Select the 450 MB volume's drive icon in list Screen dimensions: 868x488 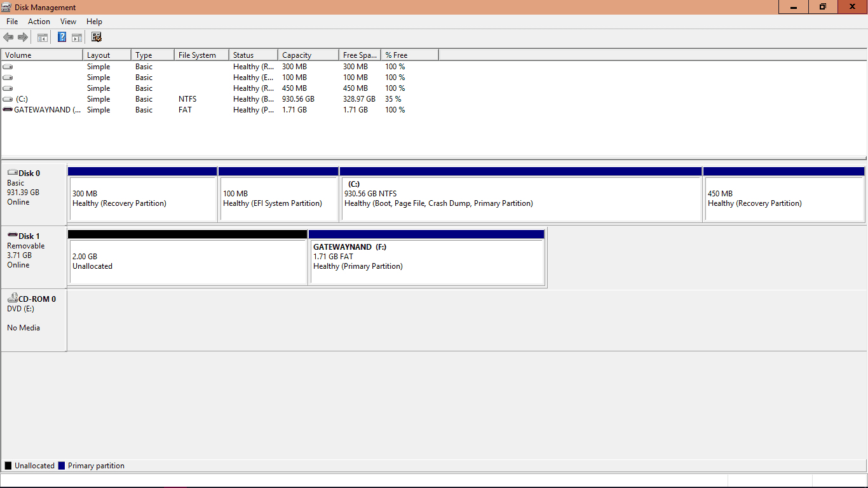8,88
